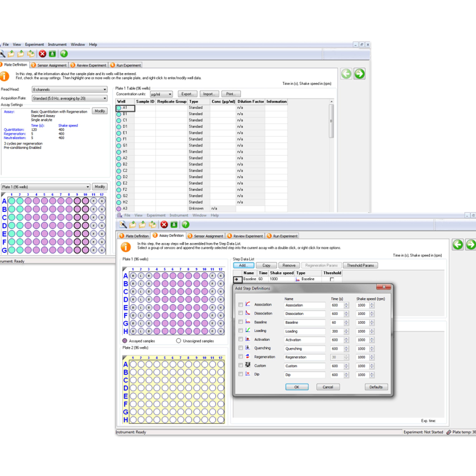Open the Acquisition Rate dropdown
476x476 pixels.
coord(104,98)
